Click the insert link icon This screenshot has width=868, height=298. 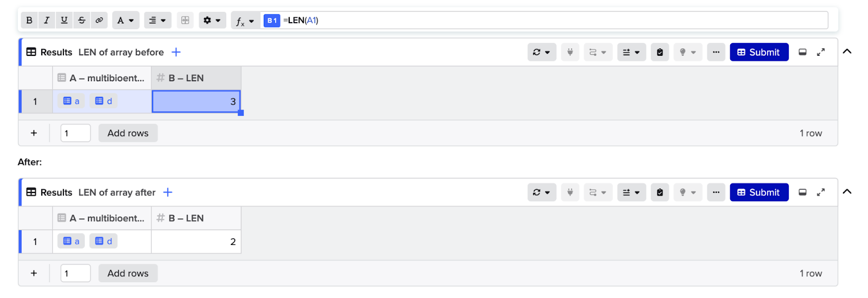coord(99,21)
